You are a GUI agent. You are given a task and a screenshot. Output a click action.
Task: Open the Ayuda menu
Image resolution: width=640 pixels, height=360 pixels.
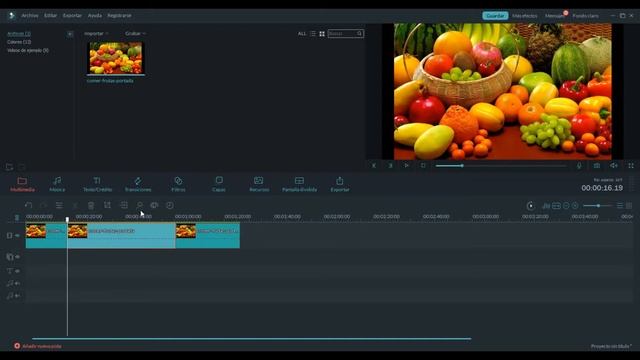tap(95, 16)
